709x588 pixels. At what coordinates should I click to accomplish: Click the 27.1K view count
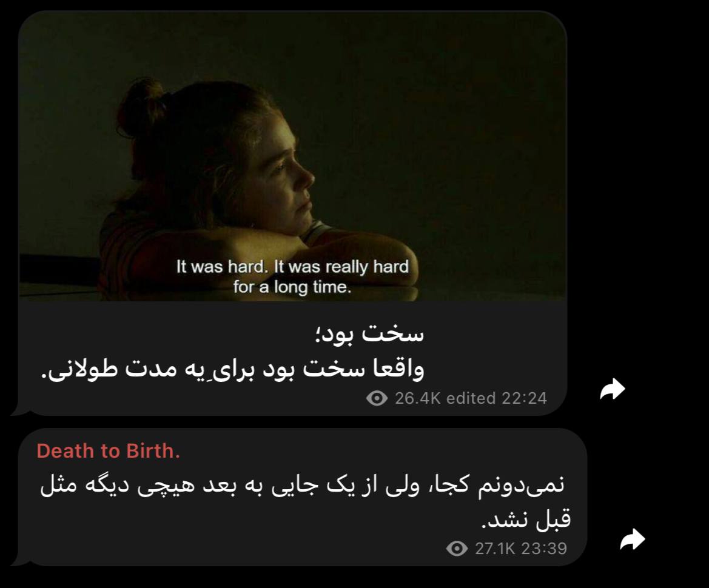click(495, 548)
